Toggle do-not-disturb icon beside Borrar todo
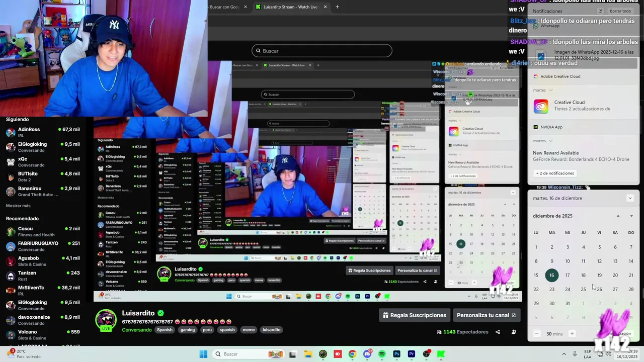 pos(600,11)
